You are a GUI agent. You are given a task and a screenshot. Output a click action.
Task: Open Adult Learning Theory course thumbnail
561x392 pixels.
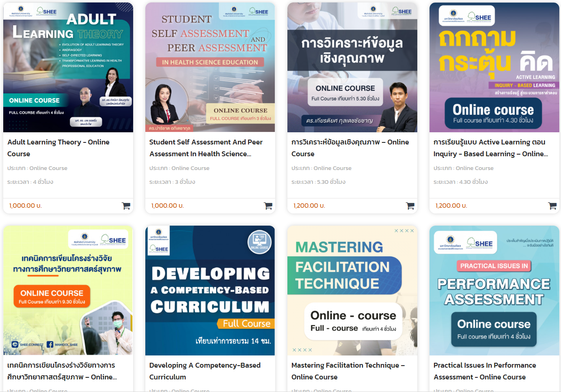click(x=68, y=67)
